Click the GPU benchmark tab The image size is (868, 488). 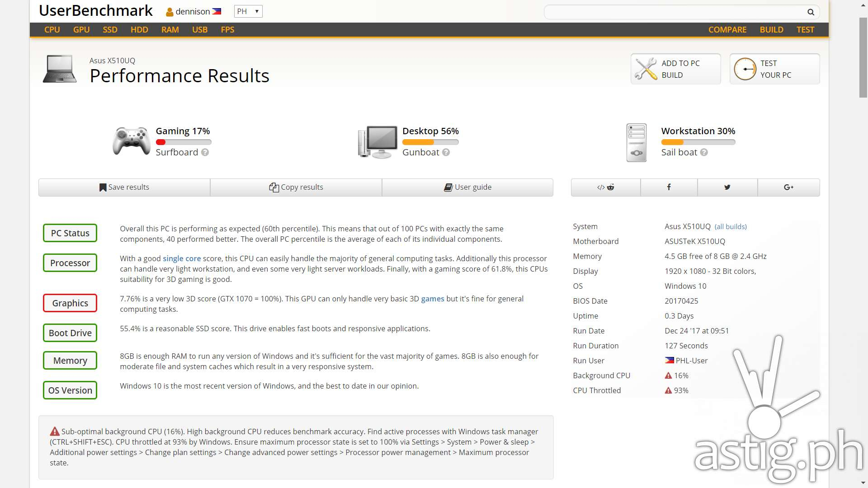click(x=81, y=29)
